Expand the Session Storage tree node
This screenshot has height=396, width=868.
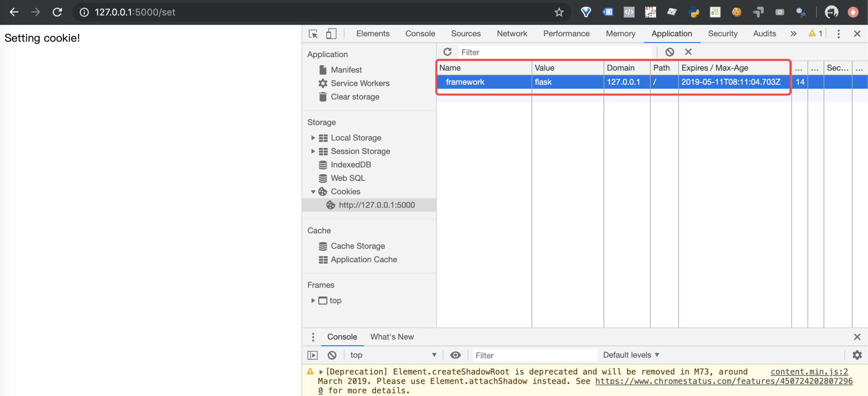tap(313, 151)
